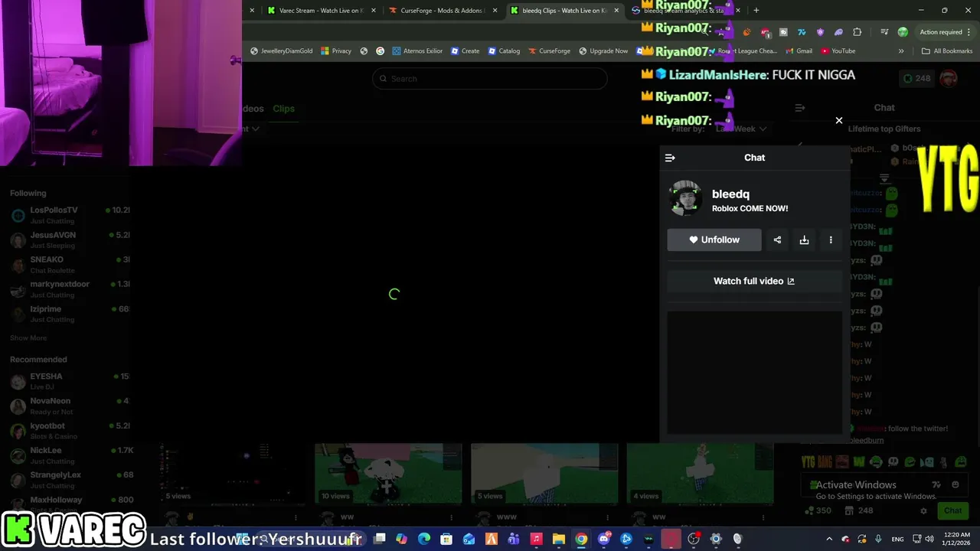Screen dimensions: 980x551
Task: Open Upgrade Now bookmark
Action: (603, 51)
